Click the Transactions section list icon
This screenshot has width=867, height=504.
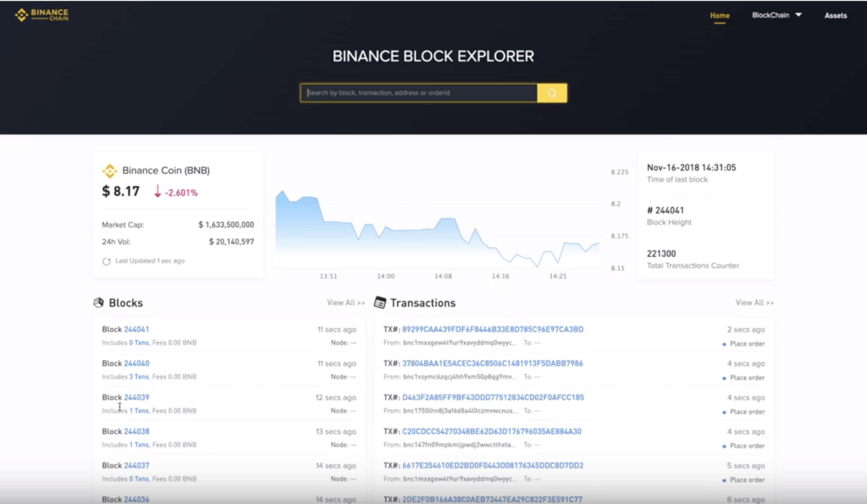point(380,303)
